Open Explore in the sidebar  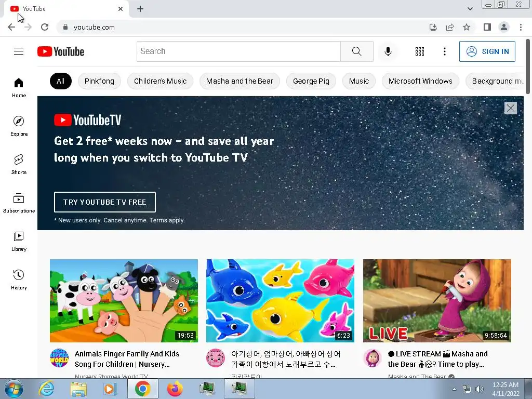(19, 126)
